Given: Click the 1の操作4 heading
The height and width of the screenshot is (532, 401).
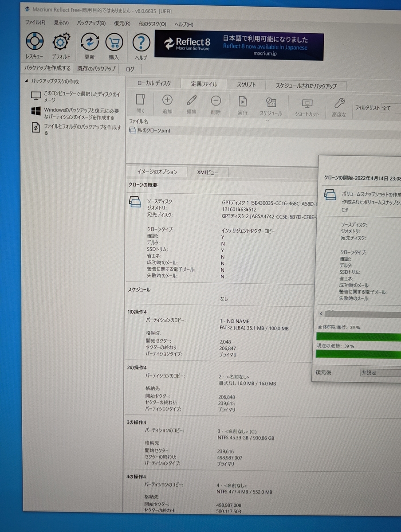Looking at the screenshot, I should [137, 312].
